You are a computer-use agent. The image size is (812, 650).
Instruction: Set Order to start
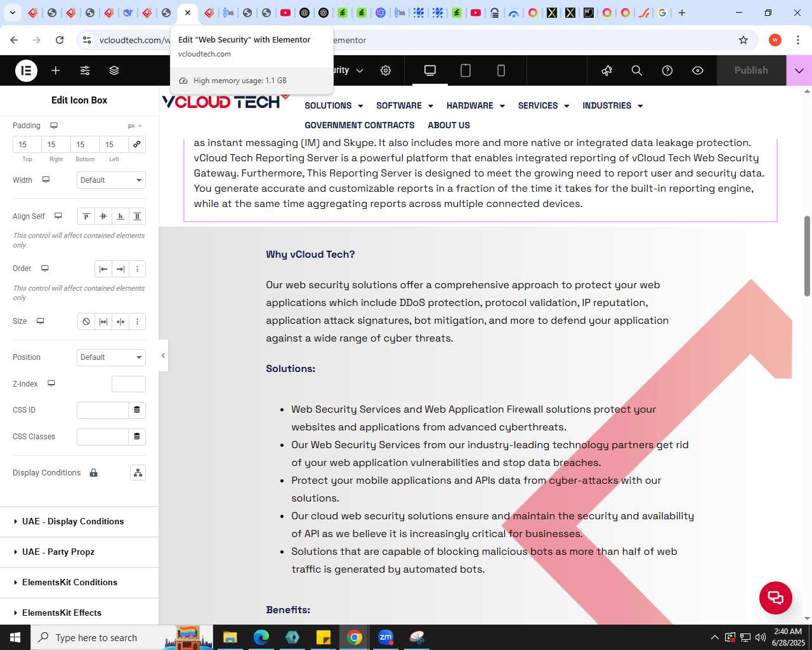point(103,269)
